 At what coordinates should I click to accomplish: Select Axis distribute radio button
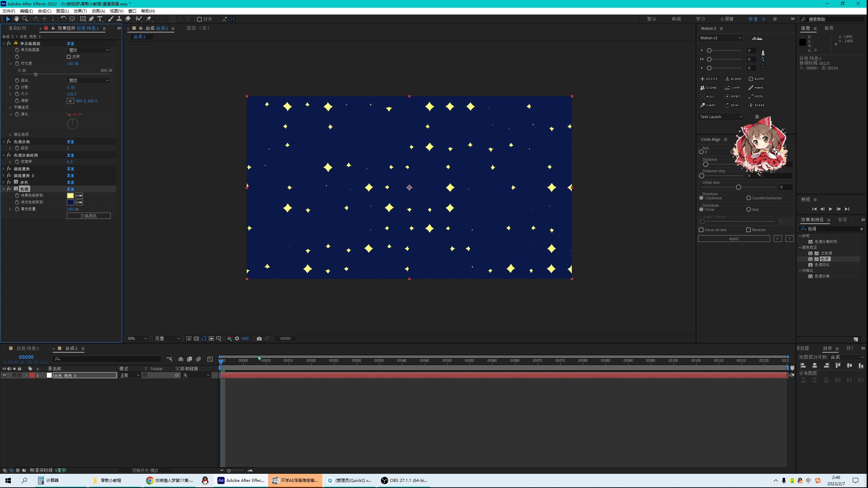click(748, 209)
